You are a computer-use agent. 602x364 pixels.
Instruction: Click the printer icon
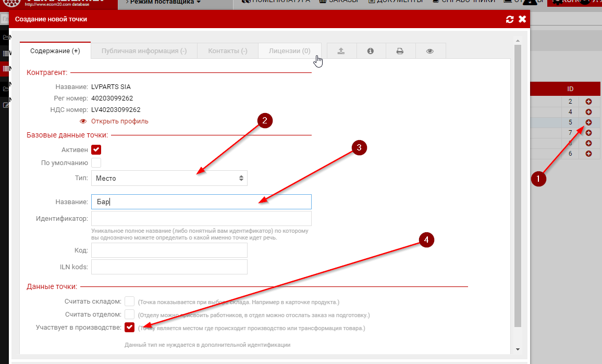pos(400,51)
